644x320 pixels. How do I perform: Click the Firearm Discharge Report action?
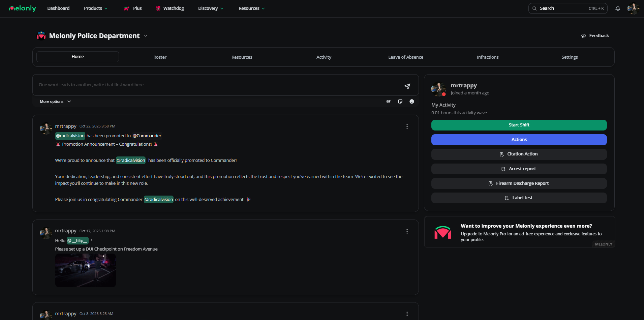[x=519, y=183]
